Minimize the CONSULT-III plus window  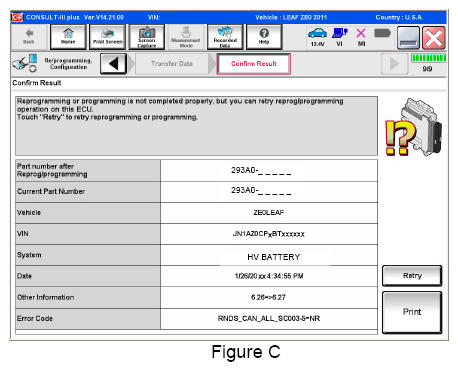(x=408, y=38)
